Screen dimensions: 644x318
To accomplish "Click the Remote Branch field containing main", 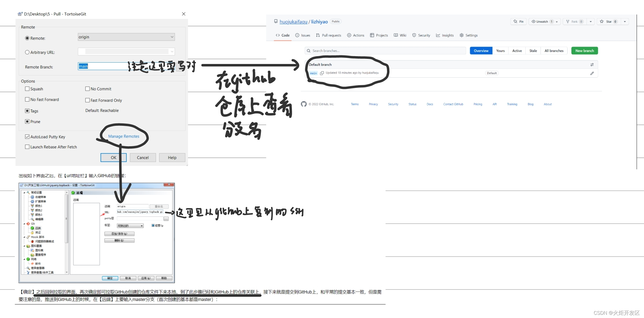I will [126, 66].
